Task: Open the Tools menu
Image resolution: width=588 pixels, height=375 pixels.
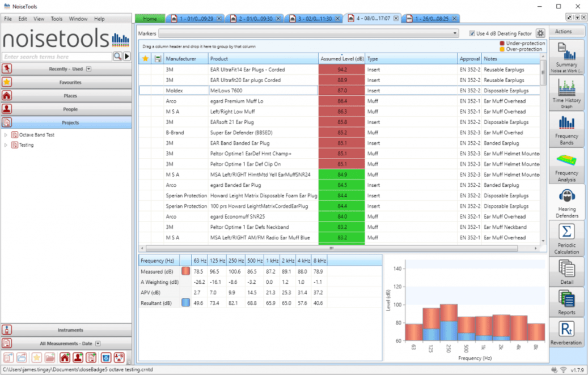Action: coord(57,19)
